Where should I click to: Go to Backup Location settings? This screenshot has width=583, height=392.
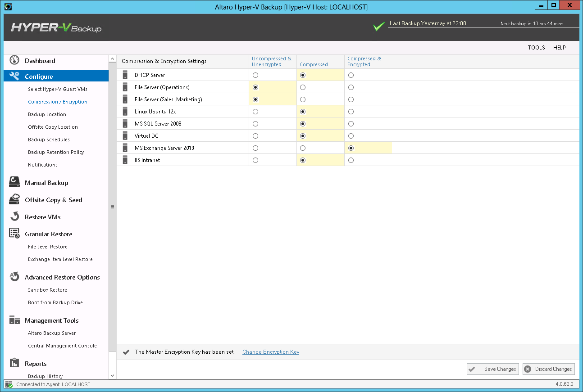[47, 114]
